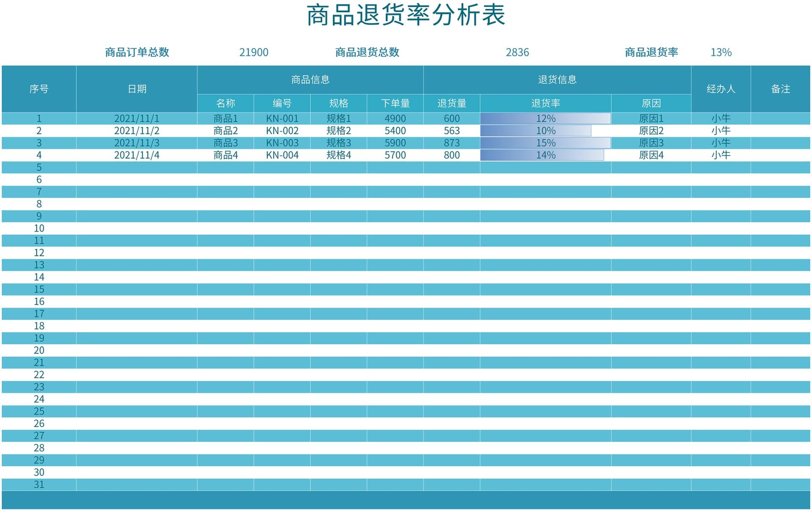
Task: Click the 商品订单总数 label
Action: point(137,52)
